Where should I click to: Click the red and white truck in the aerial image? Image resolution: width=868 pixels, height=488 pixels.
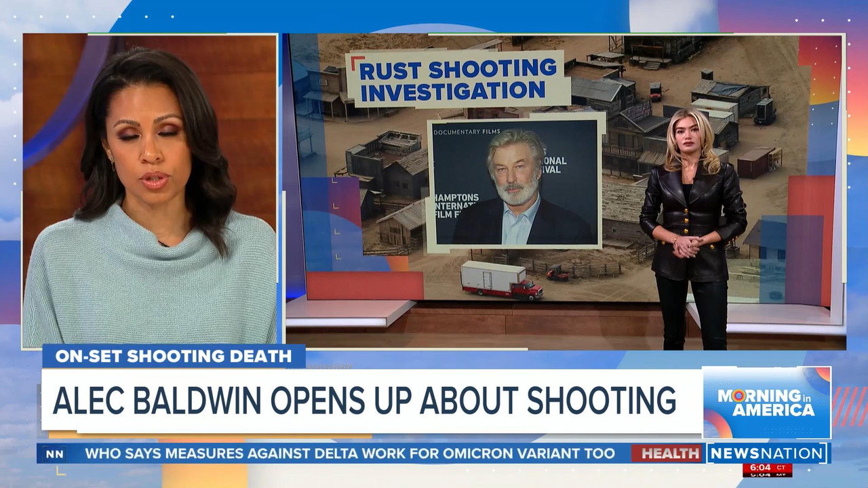tap(502, 280)
